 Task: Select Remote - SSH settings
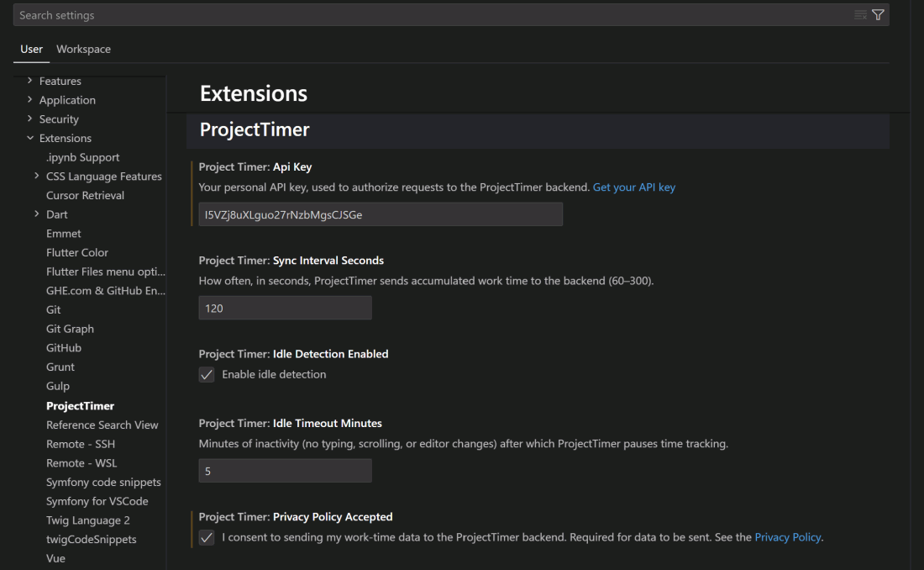pos(81,444)
